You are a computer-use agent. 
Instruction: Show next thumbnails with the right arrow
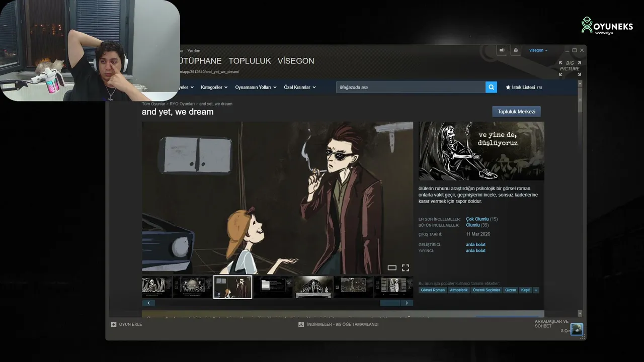click(407, 303)
